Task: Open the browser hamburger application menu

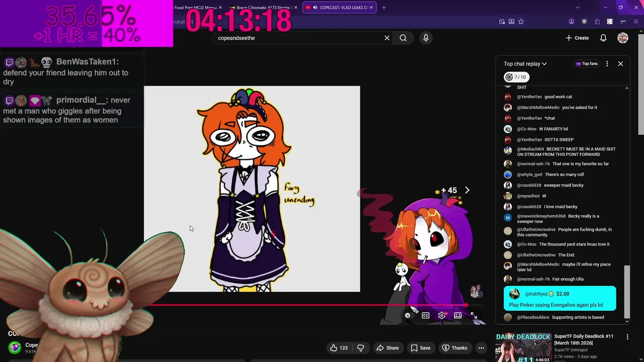Action: [x=635, y=22]
